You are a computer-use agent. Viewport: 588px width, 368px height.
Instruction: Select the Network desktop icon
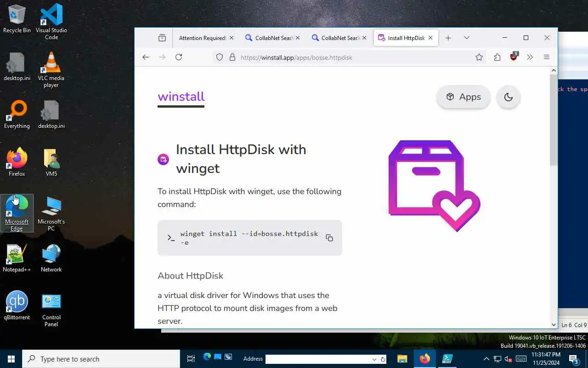point(51,259)
